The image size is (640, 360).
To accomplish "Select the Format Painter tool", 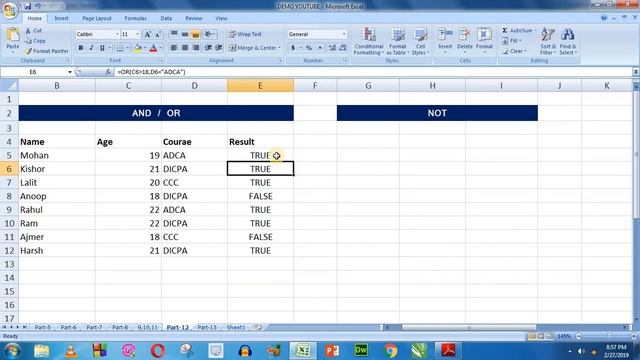I will [x=47, y=51].
